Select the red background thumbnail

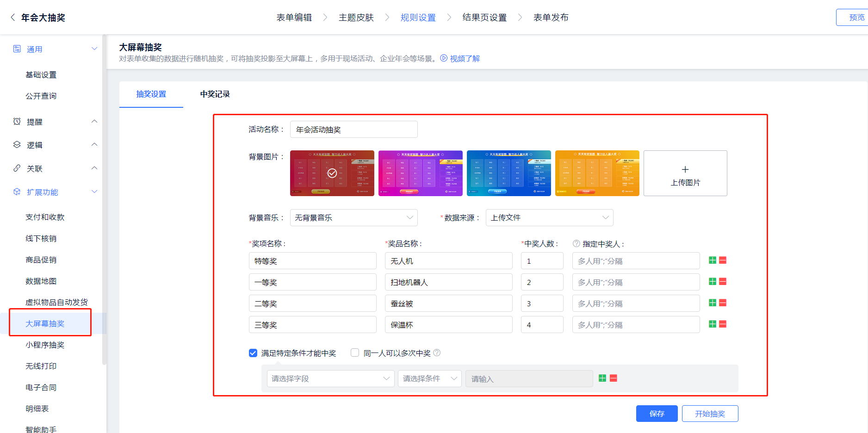pyautogui.click(x=332, y=173)
